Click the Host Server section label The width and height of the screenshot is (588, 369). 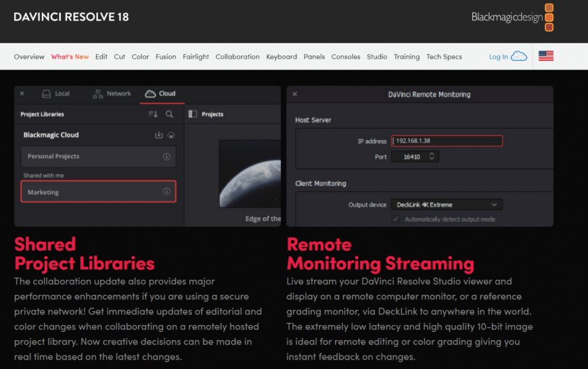point(313,120)
